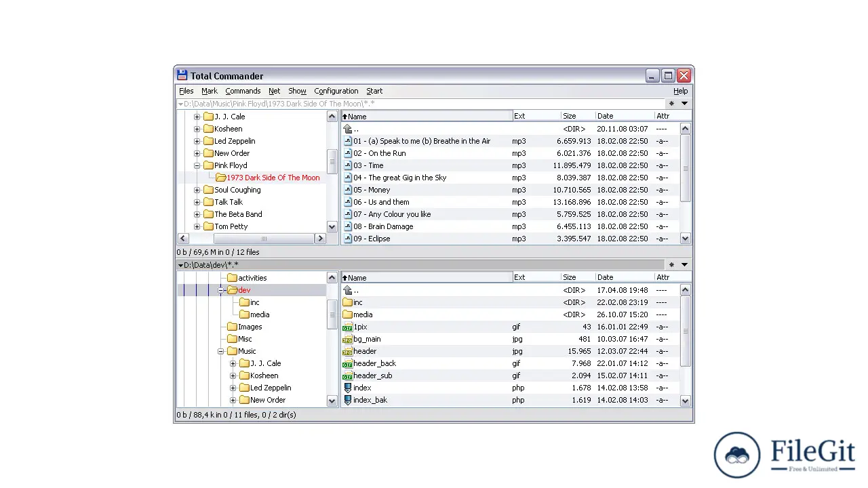Viewport: 868px width, 488px height.
Task: Expand the Led Zeppelin node in upper tree
Action: click(197, 141)
